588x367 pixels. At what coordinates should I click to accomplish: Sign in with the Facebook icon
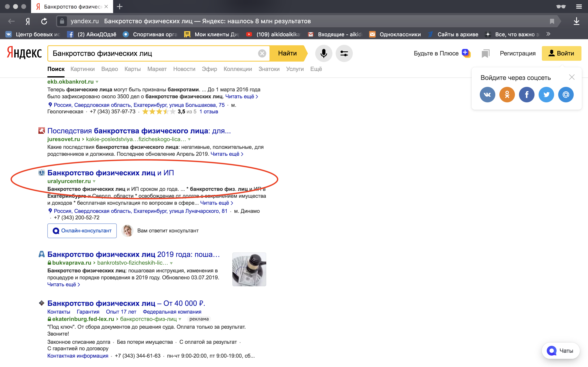[527, 94]
